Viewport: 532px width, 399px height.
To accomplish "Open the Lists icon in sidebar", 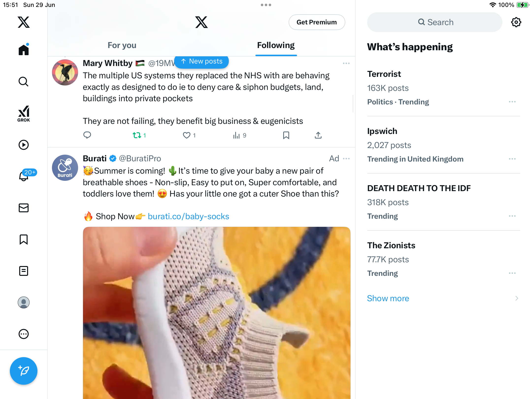I will (x=24, y=271).
